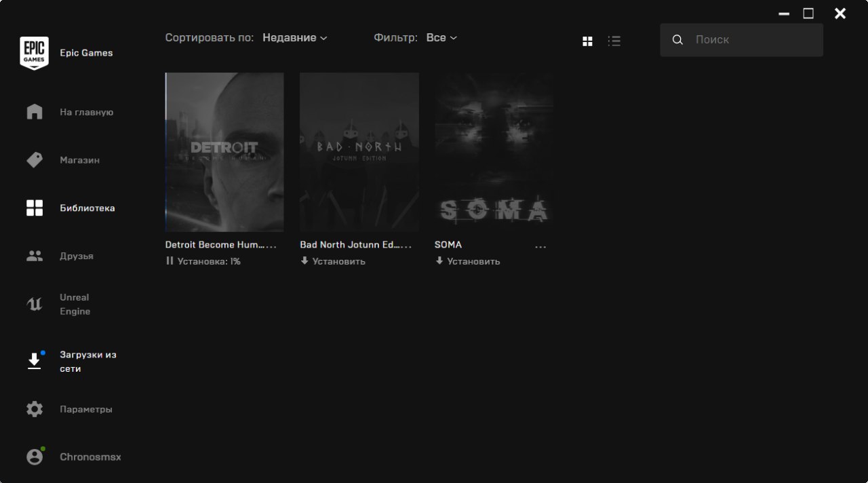Click the Установка: 1% status text
Viewport: 868px width, 483px height.
coord(209,261)
